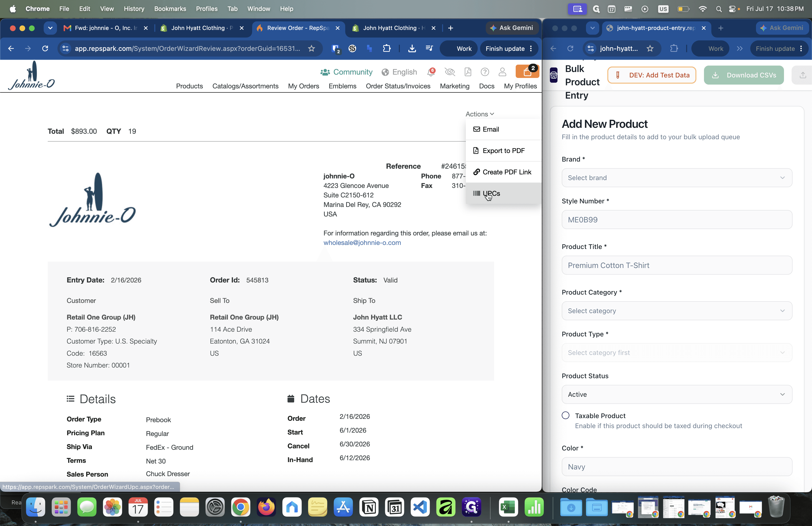The image size is (812, 526).
Task: Open the Marketing navigation item
Action: coord(454,86)
